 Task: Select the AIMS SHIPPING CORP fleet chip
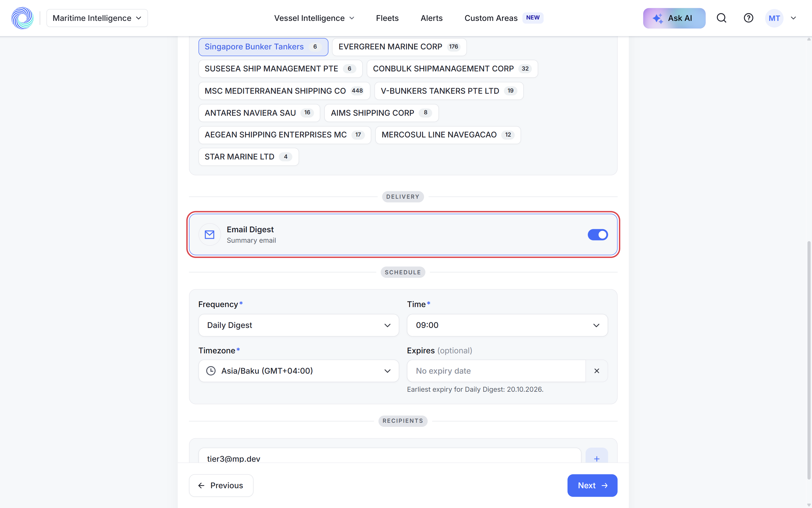[381, 113]
